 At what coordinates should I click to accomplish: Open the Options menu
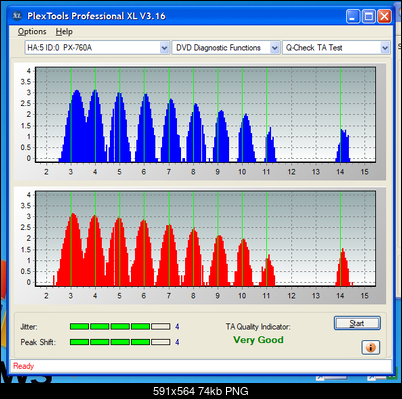32,32
